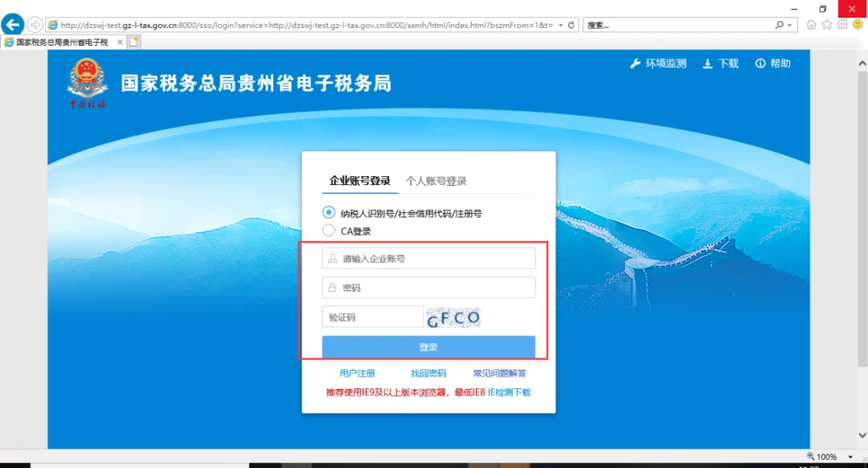Open the 100% zoom level dropdown
Image resolution: width=868 pixels, height=468 pixels.
click(x=850, y=457)
